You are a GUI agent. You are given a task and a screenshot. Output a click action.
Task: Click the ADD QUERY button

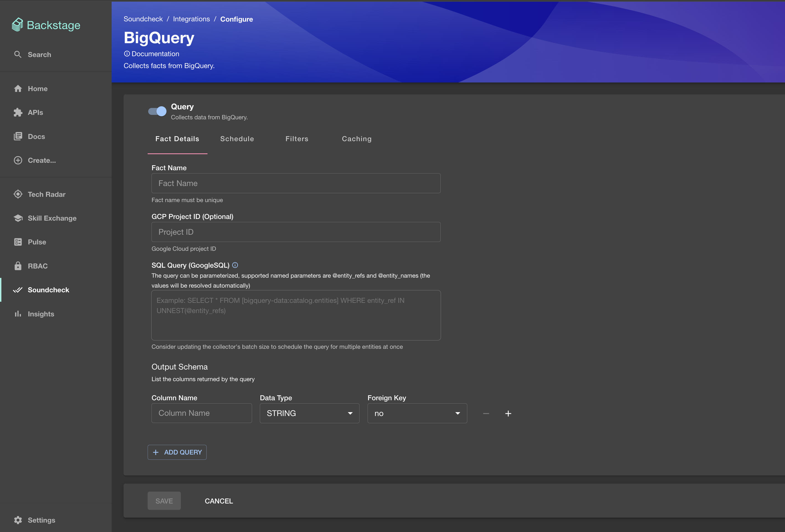(x=177, y=452)
